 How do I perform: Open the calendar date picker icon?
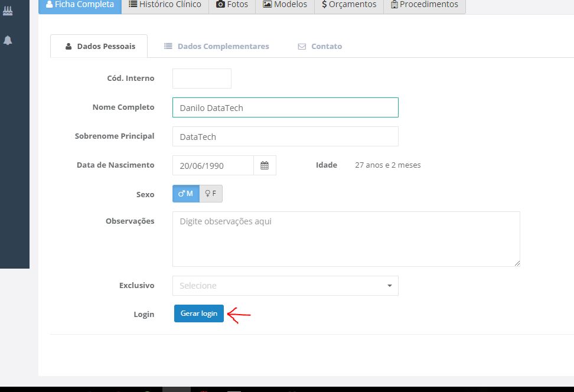click(x=265, y=166)
